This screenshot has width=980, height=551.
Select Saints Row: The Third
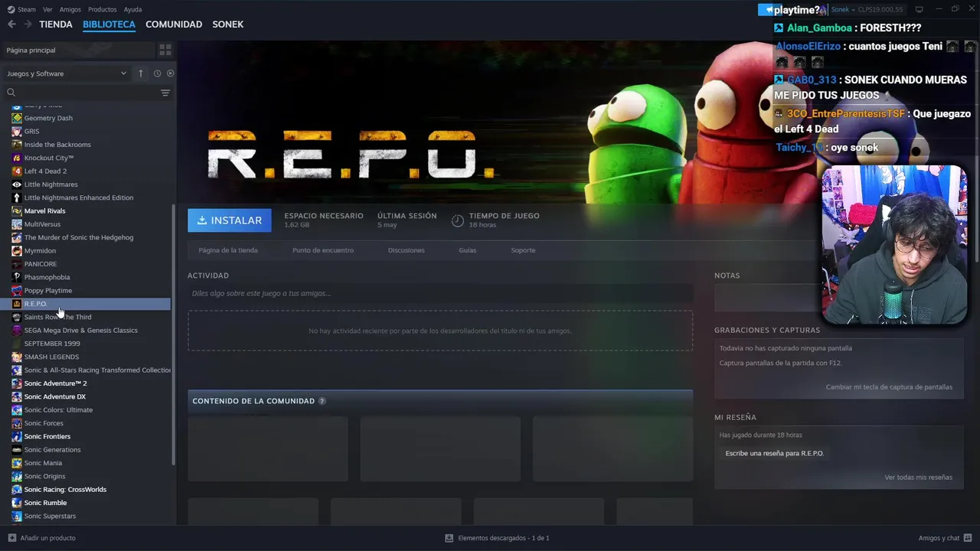pos(57,317)
